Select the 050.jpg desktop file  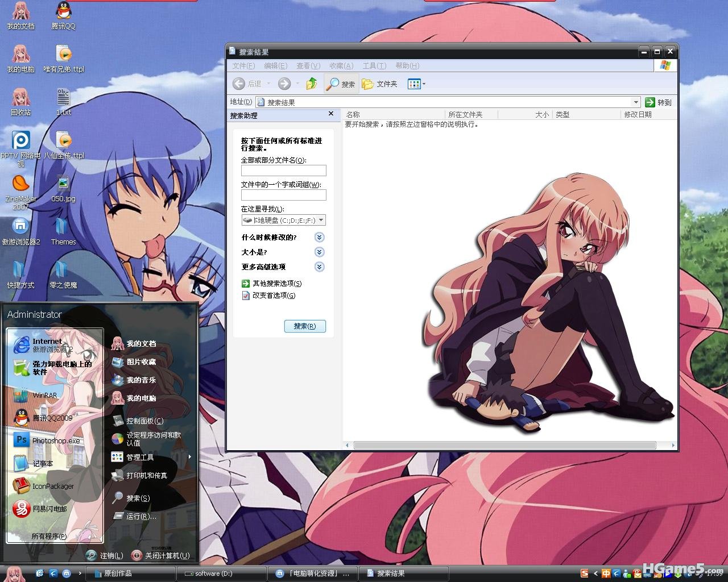[x=63, y=189]
